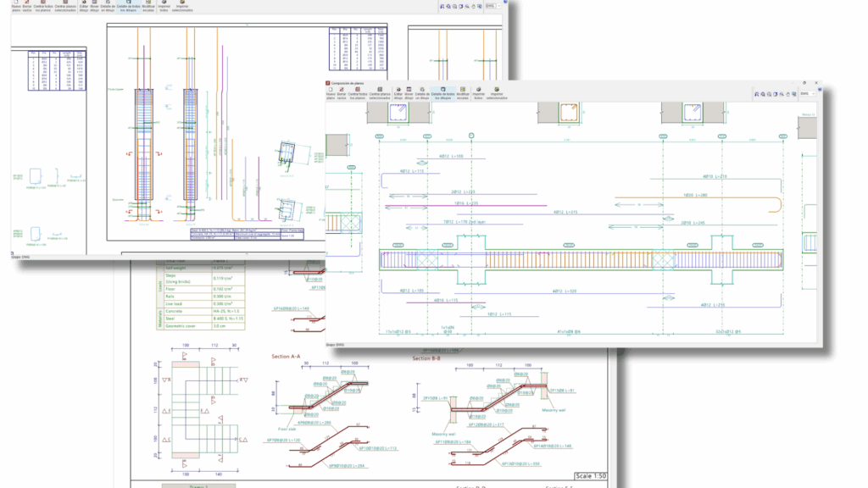868x488 pixels.
Task: Click the 'Section B-B' heading on the staircase sheet
Action: click(426, 358)
